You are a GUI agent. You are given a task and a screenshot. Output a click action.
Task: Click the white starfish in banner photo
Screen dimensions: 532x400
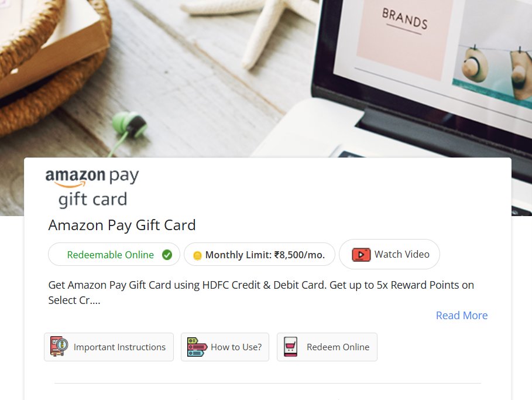(x=249, y=28)
